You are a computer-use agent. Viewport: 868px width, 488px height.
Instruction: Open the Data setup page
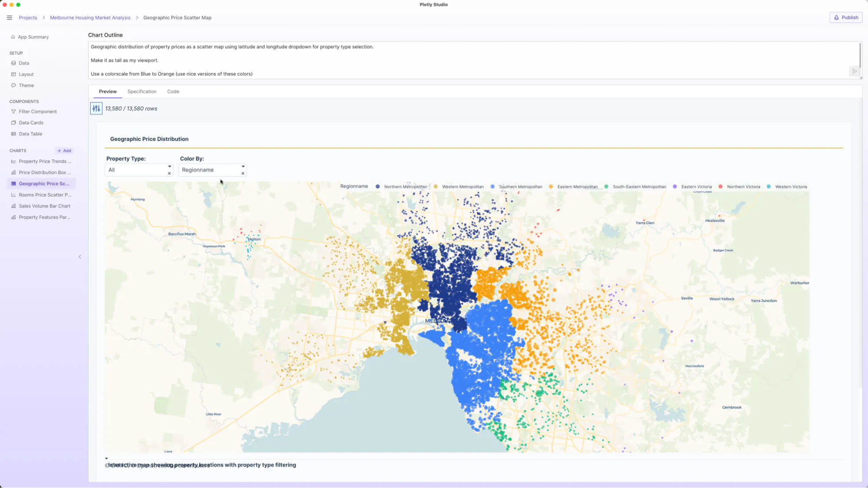coord(24,63)
